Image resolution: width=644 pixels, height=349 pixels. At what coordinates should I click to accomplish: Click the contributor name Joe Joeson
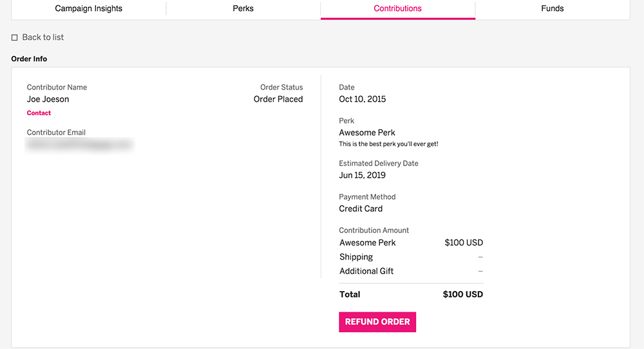tap(48, 99)
